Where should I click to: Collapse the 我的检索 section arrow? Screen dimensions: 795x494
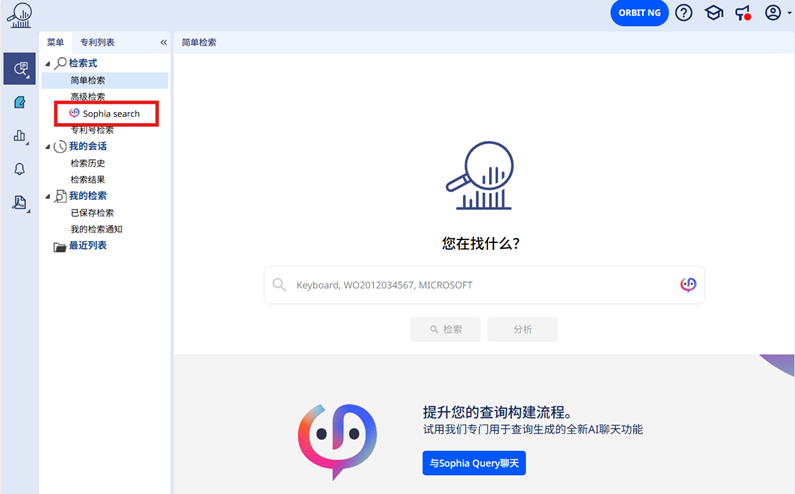pyautogui.click(x=48, y=196)
